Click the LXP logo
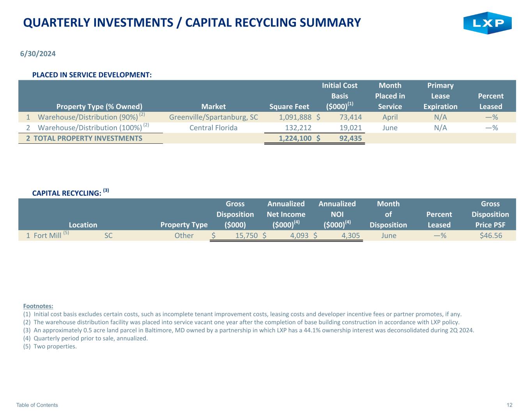Viewport: 532px width, 411px height. [x=487, y=23]
